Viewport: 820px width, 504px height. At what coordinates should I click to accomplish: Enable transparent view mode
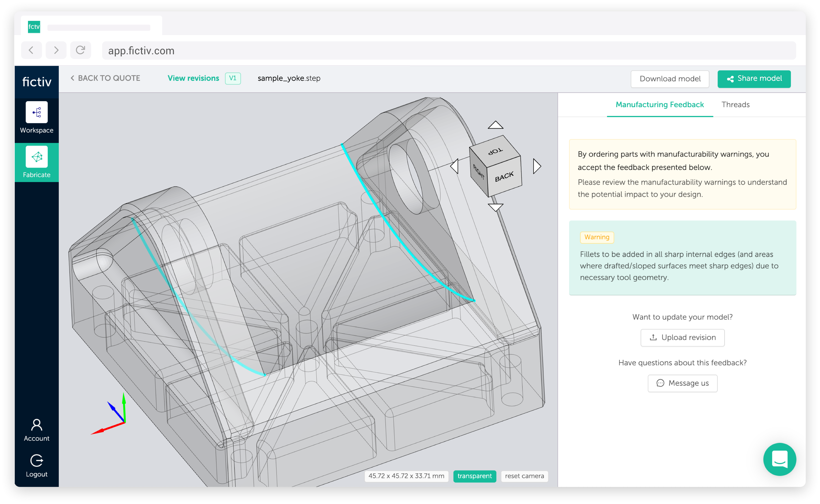[x=475, y=476]
